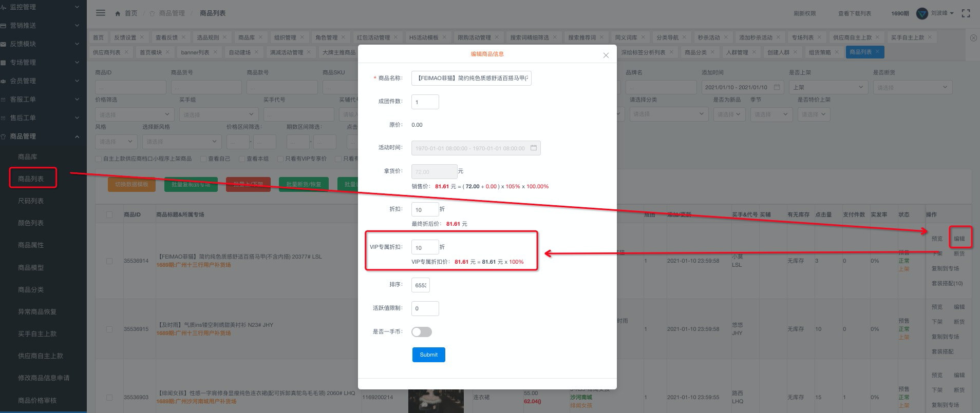Click 监控管理 sidebar icon

[4, 7]
